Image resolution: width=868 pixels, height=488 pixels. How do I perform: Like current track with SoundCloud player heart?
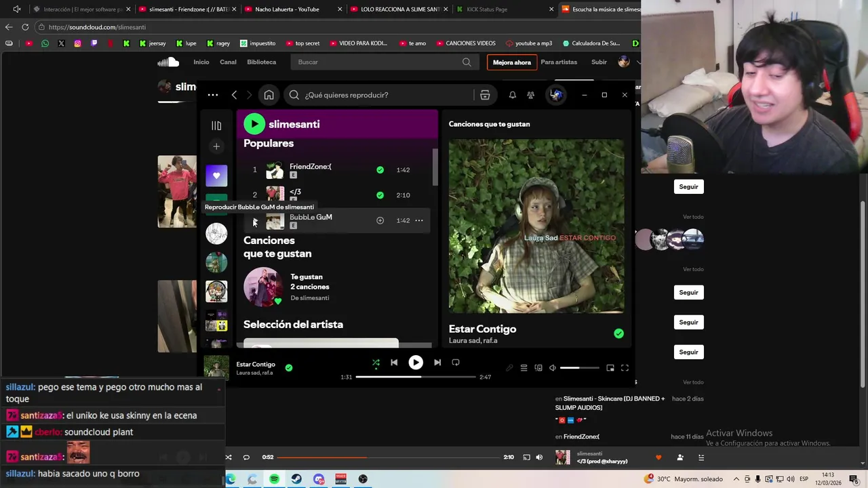coord(658,457)
